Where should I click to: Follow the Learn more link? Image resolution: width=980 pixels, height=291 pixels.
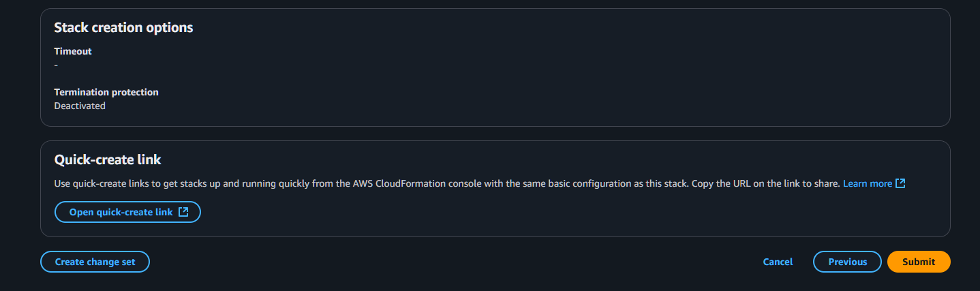coord(867,183)
